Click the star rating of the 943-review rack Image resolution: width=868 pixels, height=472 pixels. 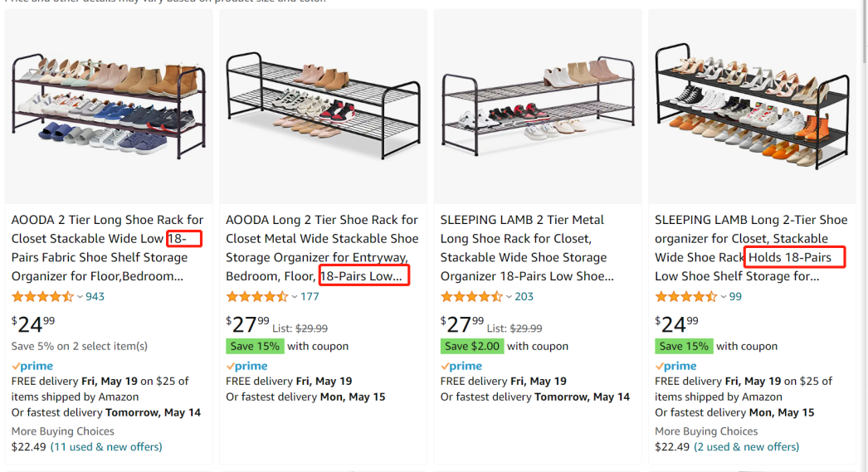(42, 297)
